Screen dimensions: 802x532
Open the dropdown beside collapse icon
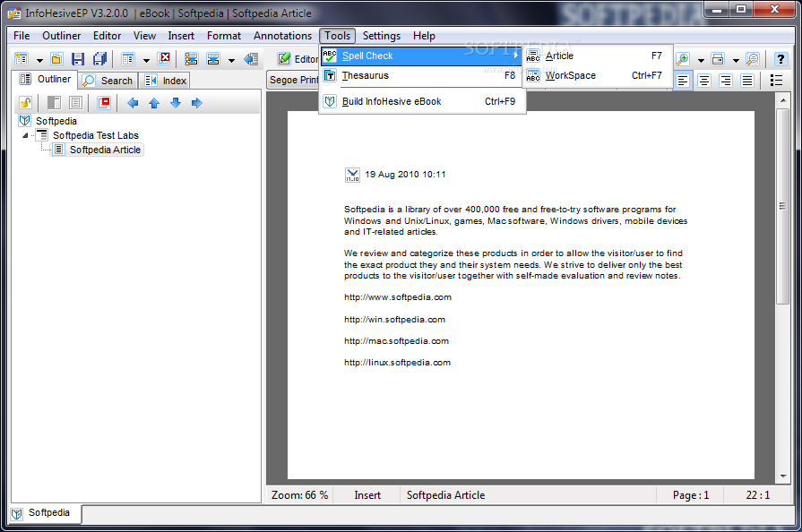231,60
